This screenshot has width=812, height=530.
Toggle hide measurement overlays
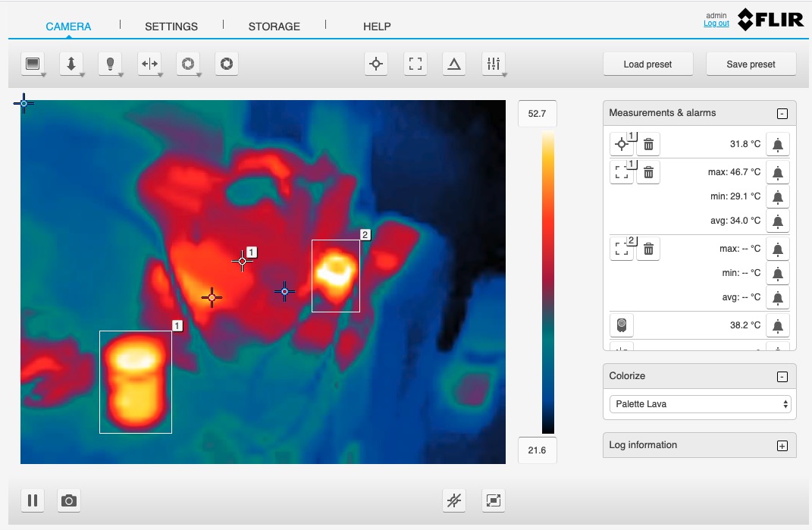point(453,500)
